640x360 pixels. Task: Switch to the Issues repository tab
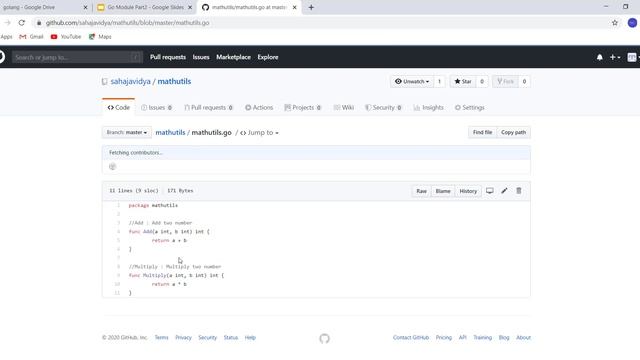point(156,108)
